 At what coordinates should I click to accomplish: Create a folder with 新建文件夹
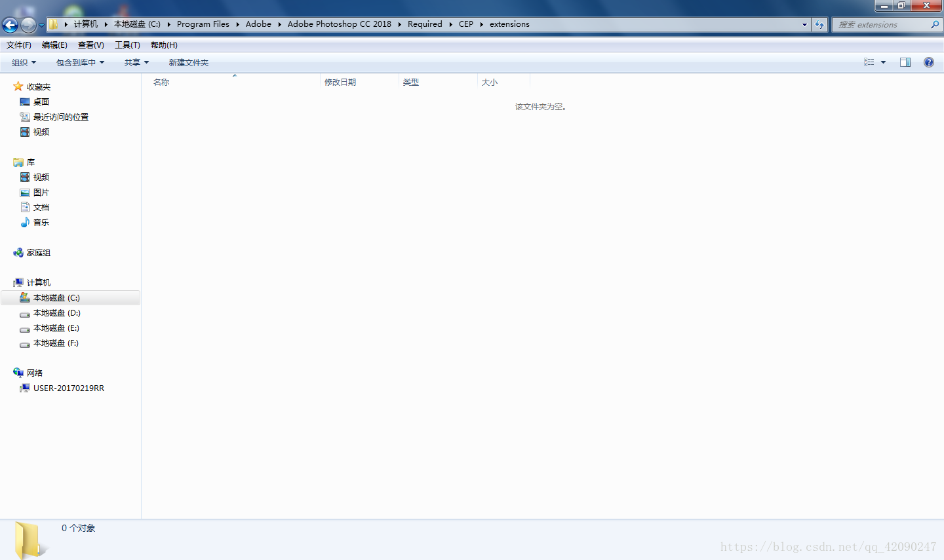(189, 63)
